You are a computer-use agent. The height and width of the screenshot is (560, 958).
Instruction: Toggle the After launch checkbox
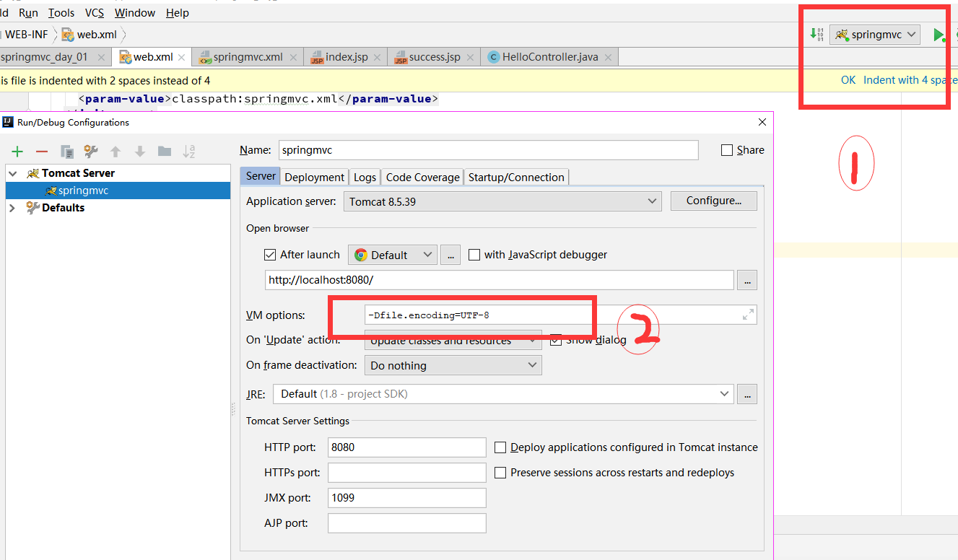[270, 255]
